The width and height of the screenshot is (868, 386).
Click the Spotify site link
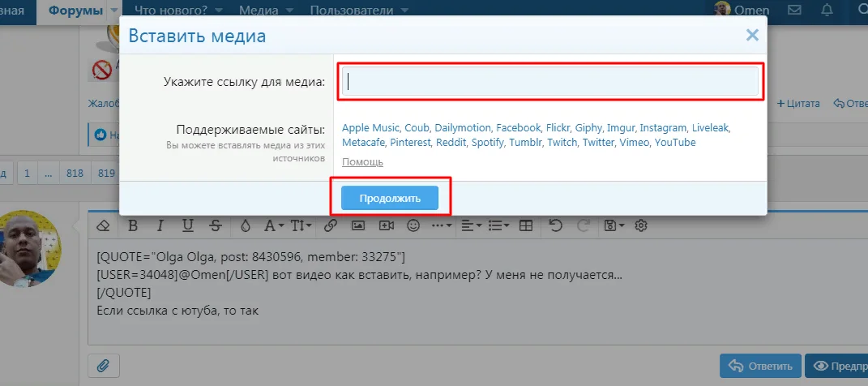(x=487, y=143)
